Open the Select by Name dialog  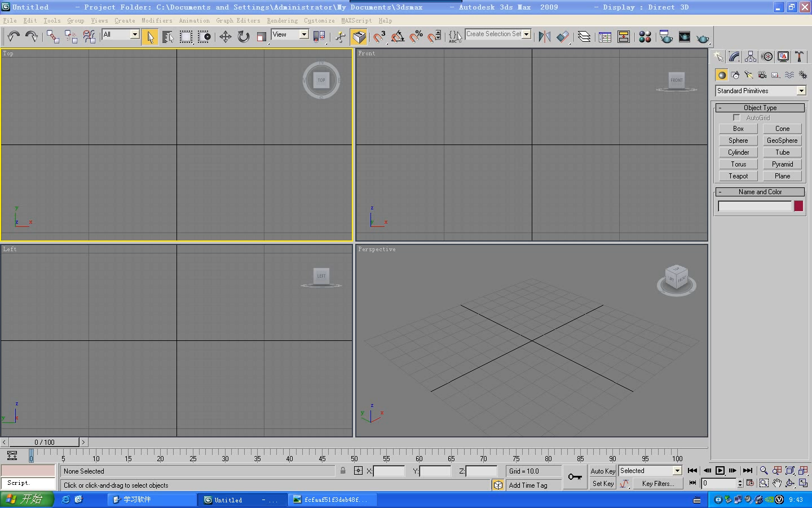(167, 37)
